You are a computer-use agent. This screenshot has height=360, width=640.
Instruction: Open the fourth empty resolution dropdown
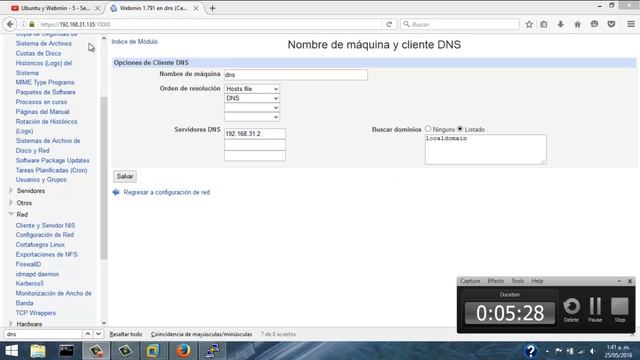click(252, 117)
